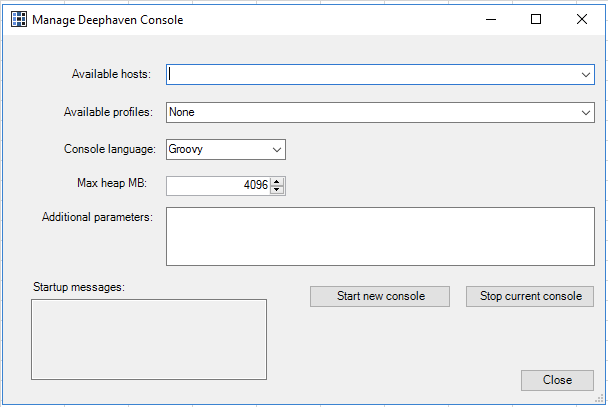
Task: Click the Close button at bottom right
Action: [557, 380]
